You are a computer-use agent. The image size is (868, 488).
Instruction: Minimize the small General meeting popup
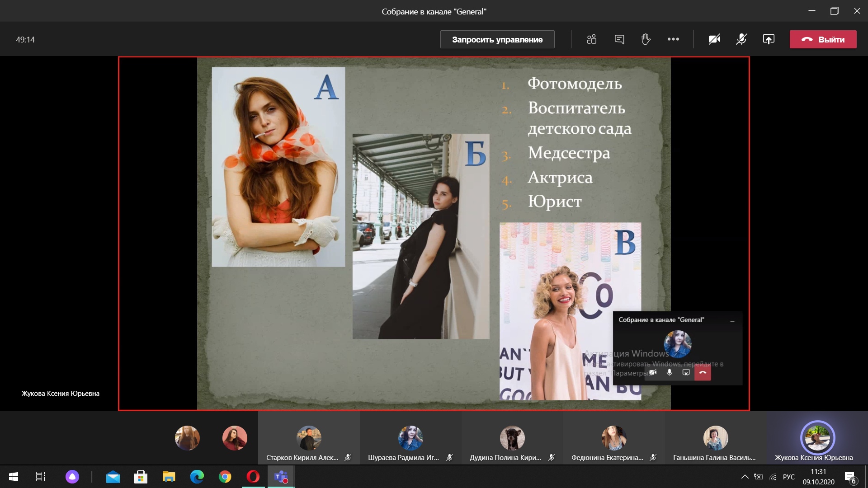pyautogui.click(x=732, y=320)
